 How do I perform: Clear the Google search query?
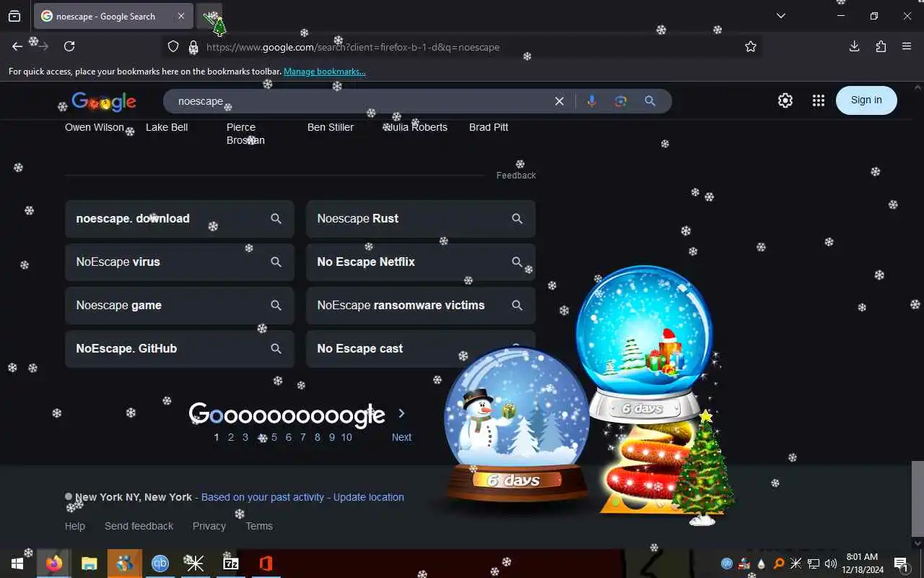[559, 101]
